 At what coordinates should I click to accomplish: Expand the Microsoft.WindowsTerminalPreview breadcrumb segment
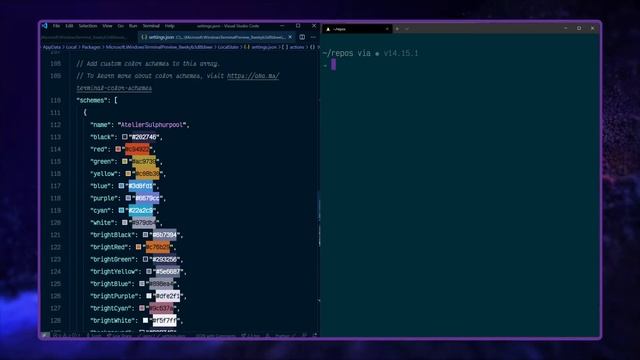[159, 47]
